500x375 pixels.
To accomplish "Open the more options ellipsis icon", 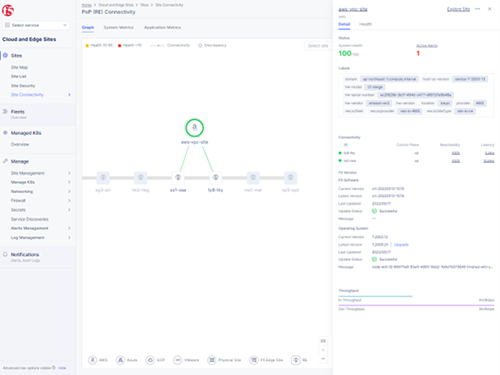I will point(478,9).
